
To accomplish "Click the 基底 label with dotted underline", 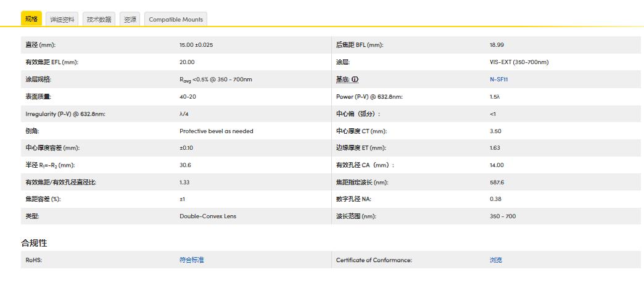I will (x=342, y=80).
